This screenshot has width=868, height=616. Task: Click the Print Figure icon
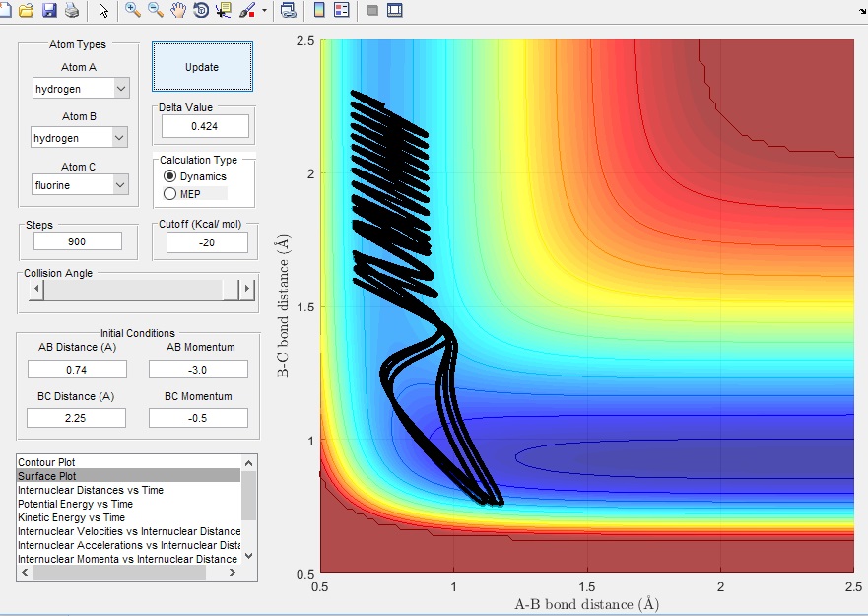coord(71,11)
